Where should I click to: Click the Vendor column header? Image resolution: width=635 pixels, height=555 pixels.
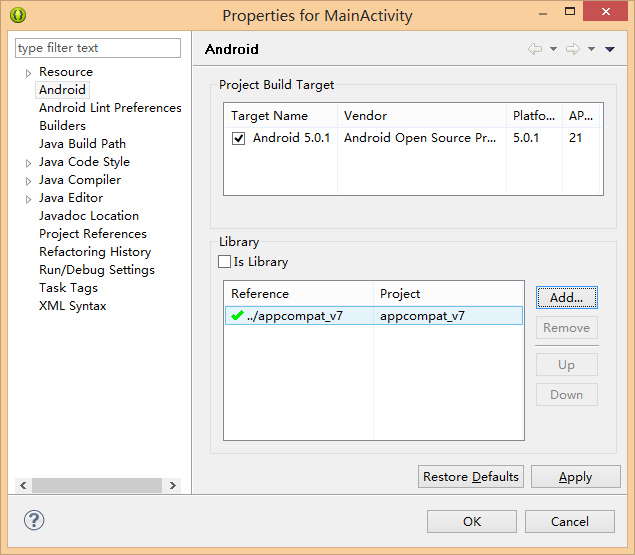(x=422, y=116)
